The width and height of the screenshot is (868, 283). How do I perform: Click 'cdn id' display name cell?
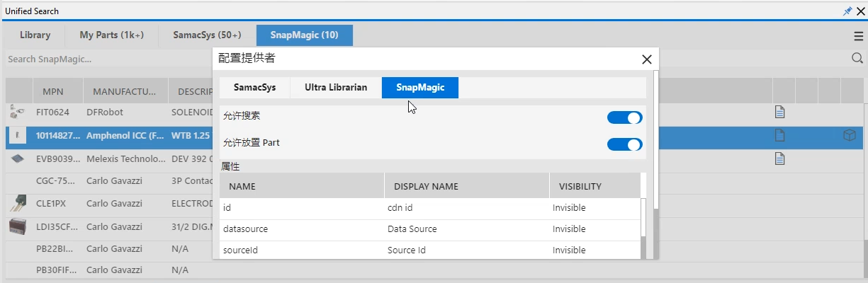(x=467, y=208)
